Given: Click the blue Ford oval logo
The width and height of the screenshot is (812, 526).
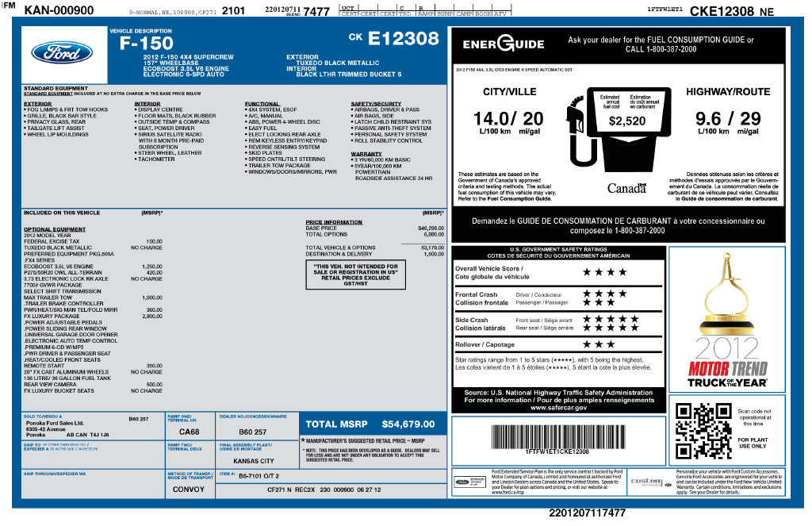Looking at the screenshot, I should coord(62,53).
